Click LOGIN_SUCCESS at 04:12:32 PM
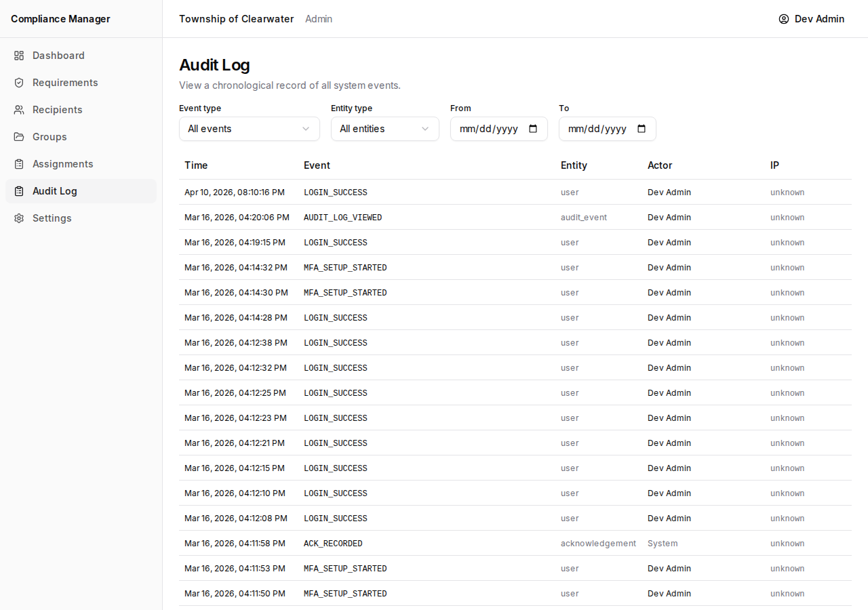 (336, 368)
